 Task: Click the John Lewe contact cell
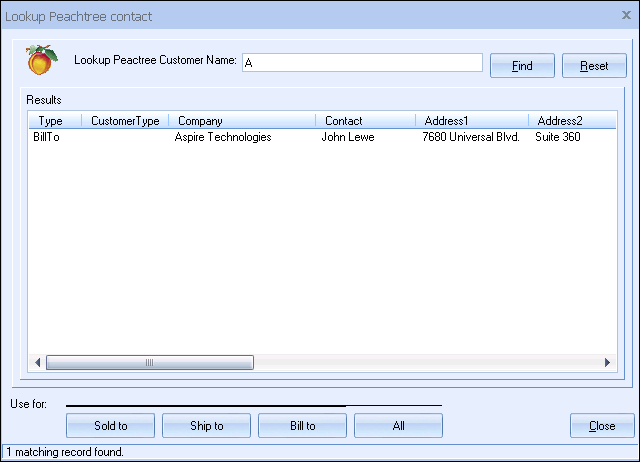point(348,137)
